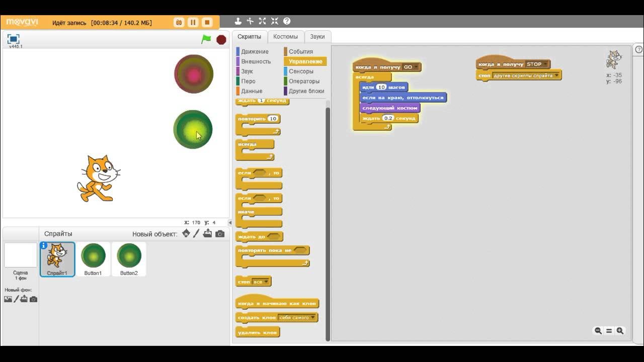Select the Другие блоки category
Viewport: 644px width, 362px height.
tap(306, 91)
